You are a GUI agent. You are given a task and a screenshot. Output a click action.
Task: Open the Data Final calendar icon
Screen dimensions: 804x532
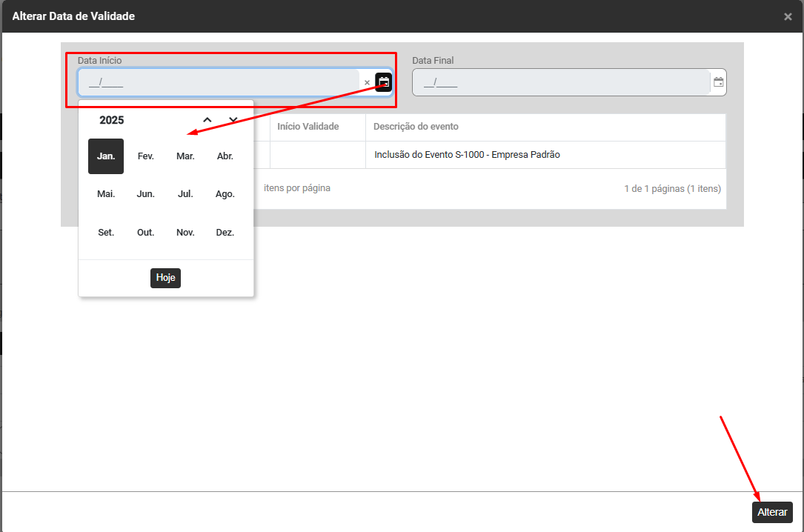[718, 82]
